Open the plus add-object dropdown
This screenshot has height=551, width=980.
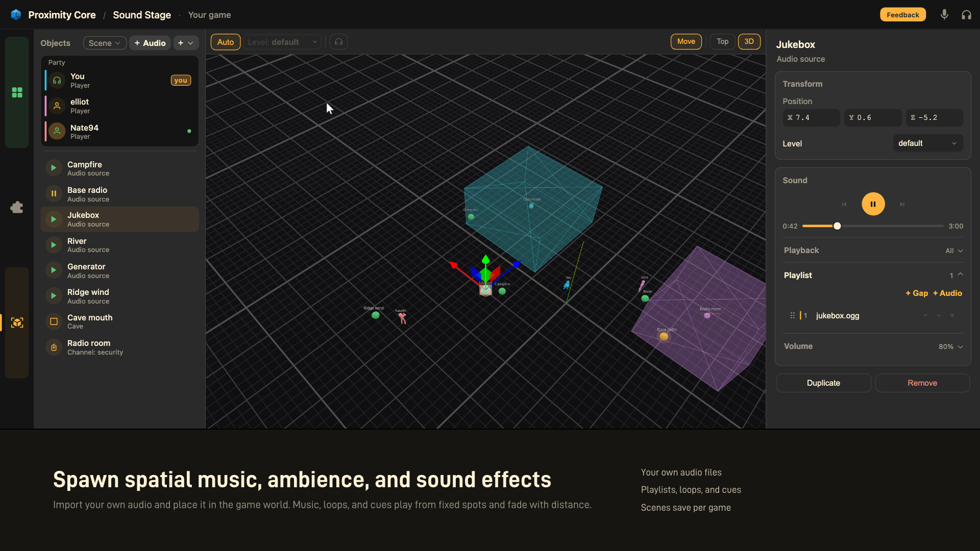186,43
